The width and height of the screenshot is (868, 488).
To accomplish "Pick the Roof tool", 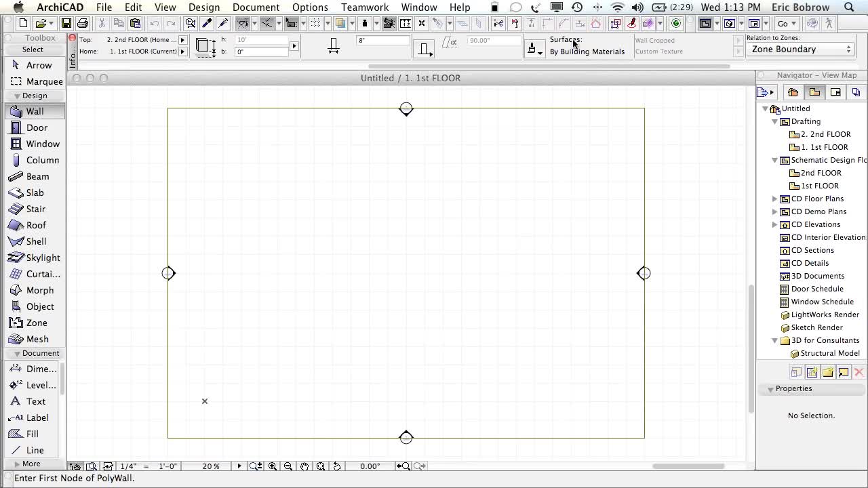I will pos(35,225).
